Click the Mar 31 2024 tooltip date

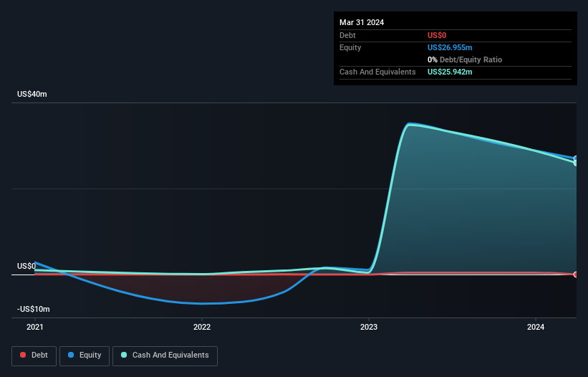click(362, 22)
